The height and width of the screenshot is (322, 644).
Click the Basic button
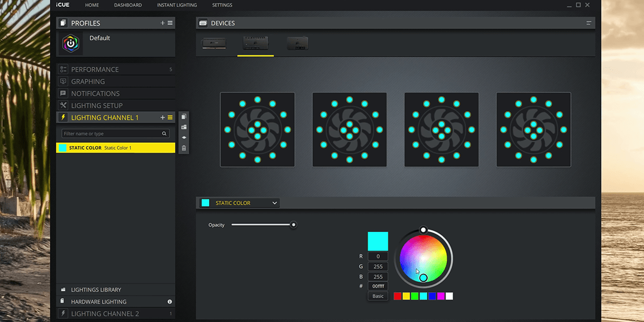pos(378,296)
